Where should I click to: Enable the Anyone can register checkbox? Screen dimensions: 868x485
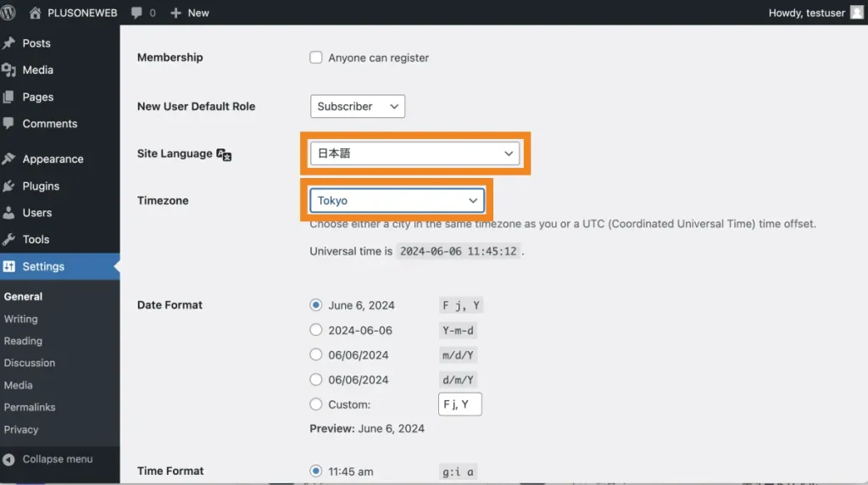click(x=316, y=58)
